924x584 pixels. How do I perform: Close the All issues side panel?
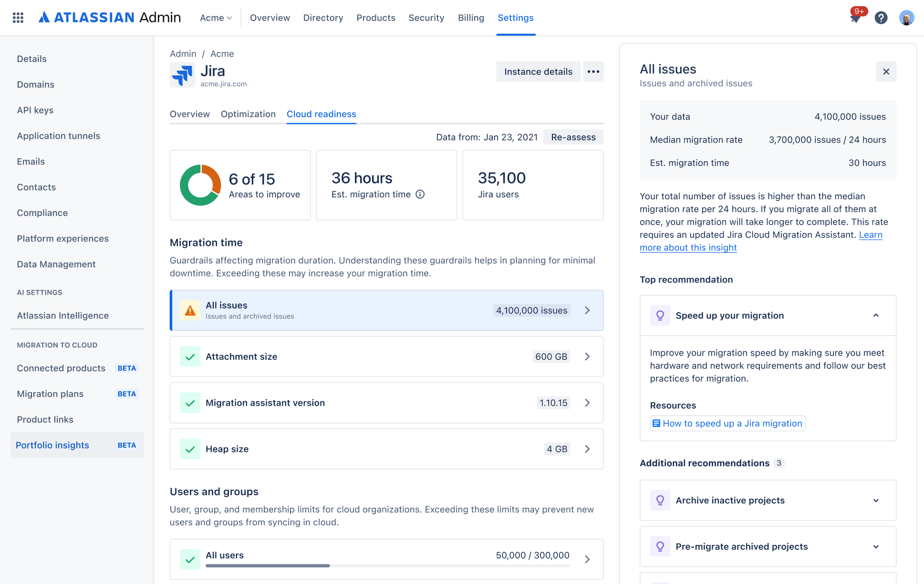tap(886, 72)
